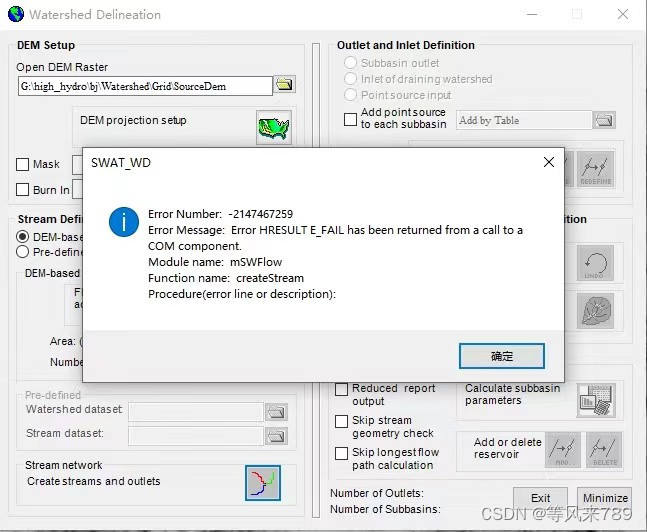Close the SWAT_WD error dialog

549,162
